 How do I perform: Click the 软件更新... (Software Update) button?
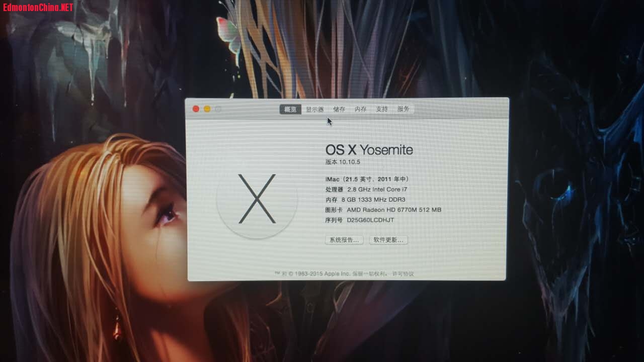tap(388, 240)
